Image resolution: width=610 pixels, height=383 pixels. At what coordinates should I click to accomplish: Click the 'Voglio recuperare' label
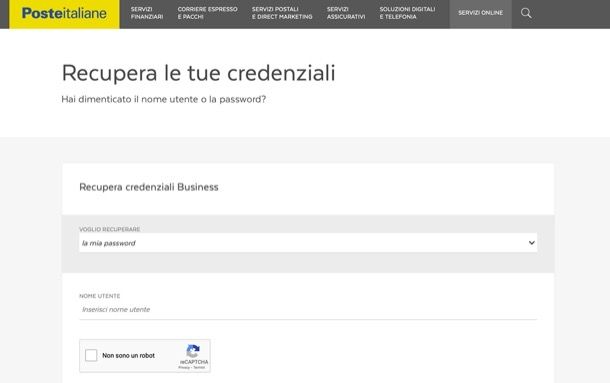tap(110, 229)
